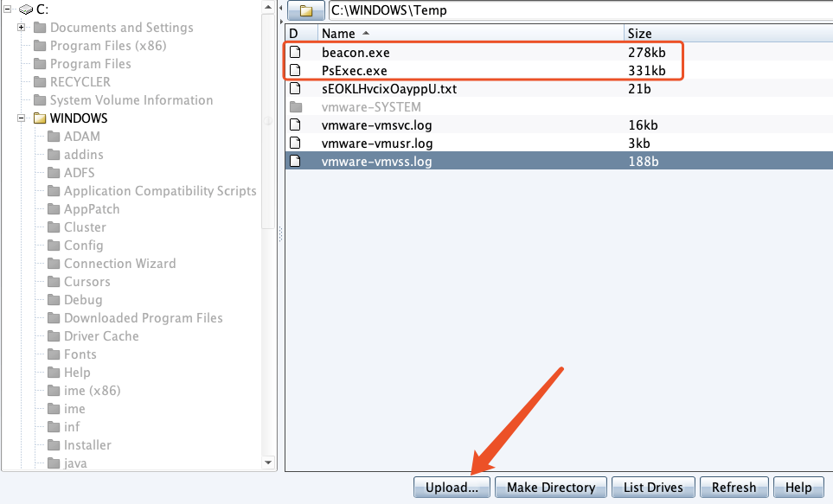
Task: Click the ADFS folder icon
Action: click(54, 173)
